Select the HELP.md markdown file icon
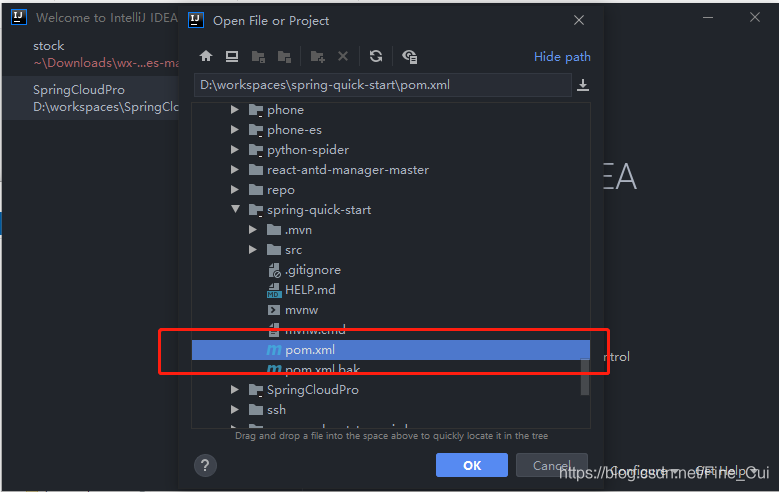 click(x=274, y=290)
